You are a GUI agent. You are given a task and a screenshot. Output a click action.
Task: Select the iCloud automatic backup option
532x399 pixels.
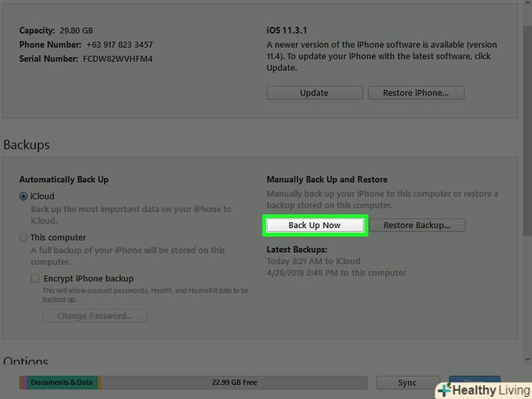pyautogui.click(x=23, y=197)
